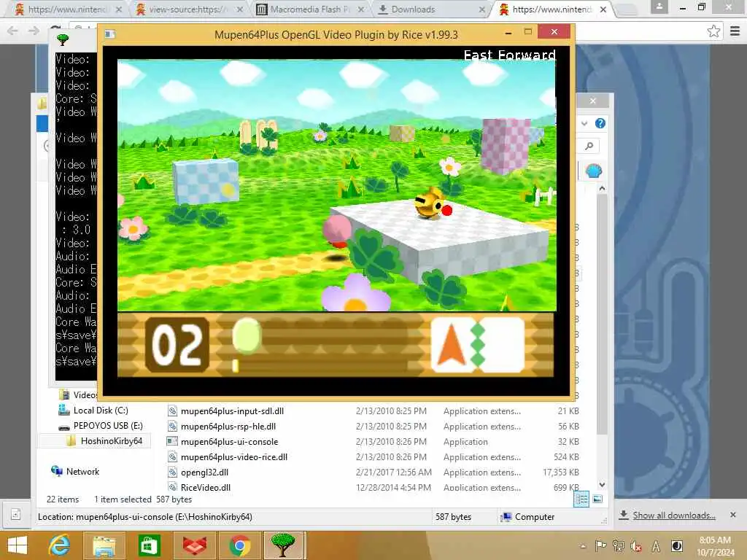Click the '22 items' status text
Screen dimensions: 747x560
coord(63,499)
